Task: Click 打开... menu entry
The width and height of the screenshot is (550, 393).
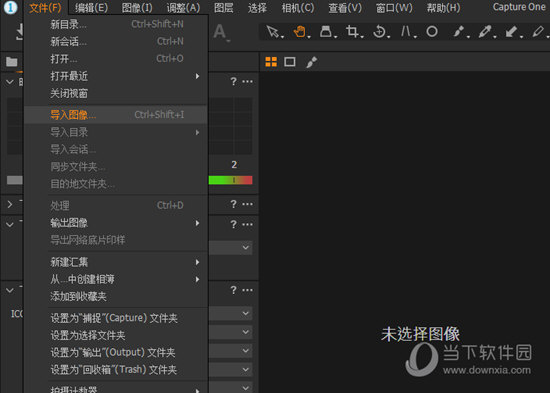Action: 116,59
